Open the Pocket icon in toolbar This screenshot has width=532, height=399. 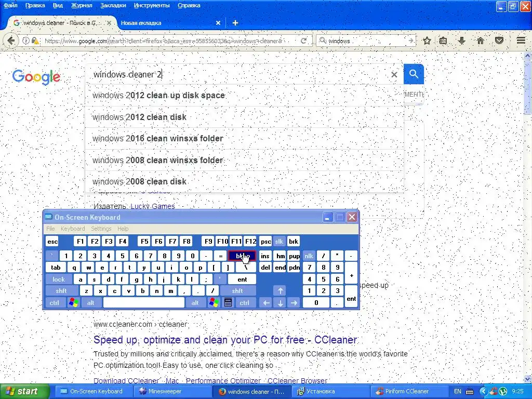click(499, 41)
